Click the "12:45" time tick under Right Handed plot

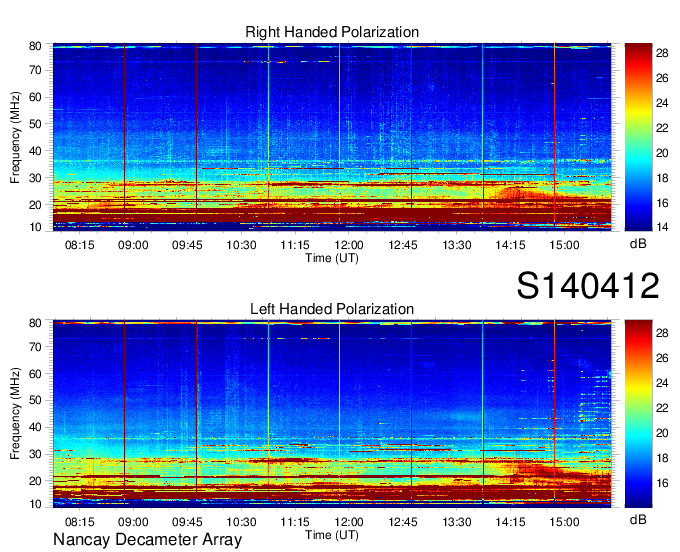402,245
